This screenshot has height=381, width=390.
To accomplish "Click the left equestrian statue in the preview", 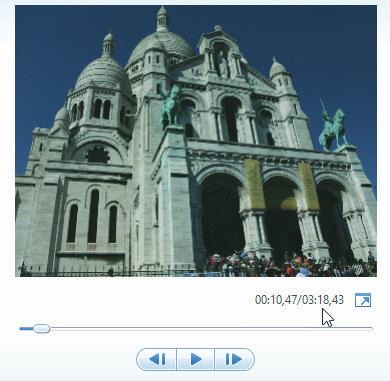I will click(170, 105).
